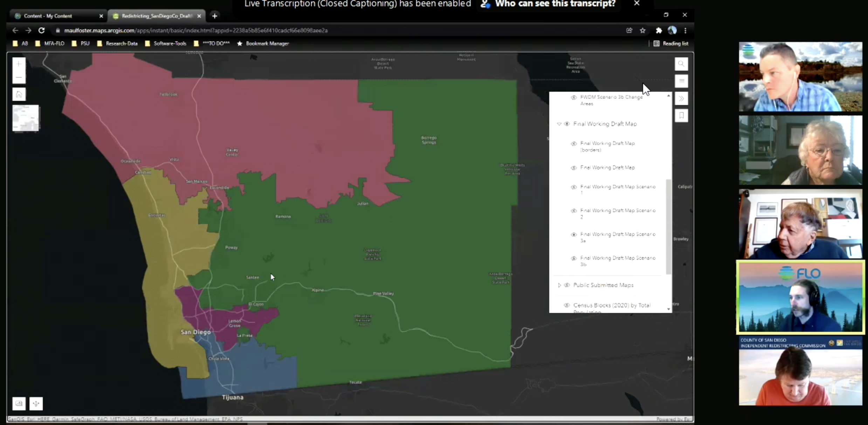
Task: Switch to the Content - My Content tab
Action: click(x=48, y=16)
